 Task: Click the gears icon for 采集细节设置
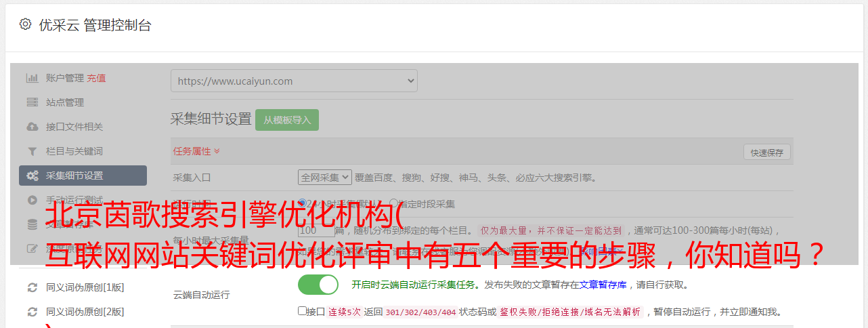(x=32, y=176)
